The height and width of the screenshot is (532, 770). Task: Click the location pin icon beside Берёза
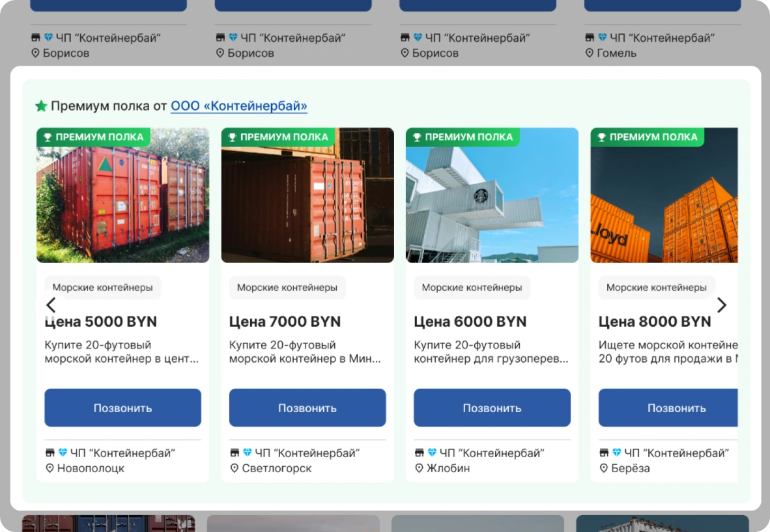click(x=603, y=468)
